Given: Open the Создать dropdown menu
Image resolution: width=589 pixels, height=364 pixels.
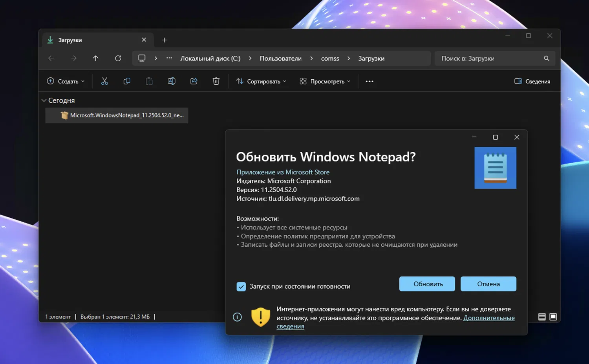Looking at the screenshot, I should click(x=66, y=81).
